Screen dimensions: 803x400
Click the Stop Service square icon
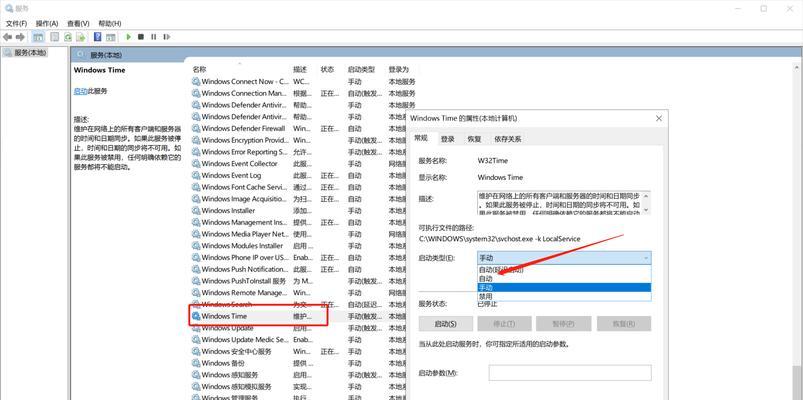pos(141,37)
